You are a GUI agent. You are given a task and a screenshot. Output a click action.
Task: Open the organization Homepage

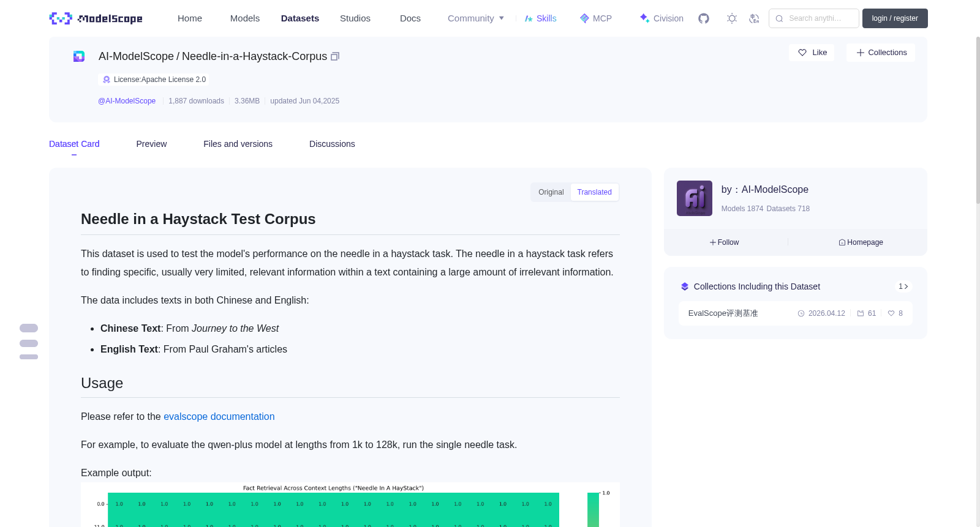pos(861,242)
